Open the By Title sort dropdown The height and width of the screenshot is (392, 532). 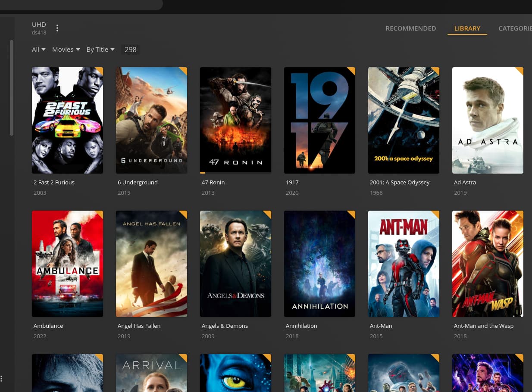(100, 50)
